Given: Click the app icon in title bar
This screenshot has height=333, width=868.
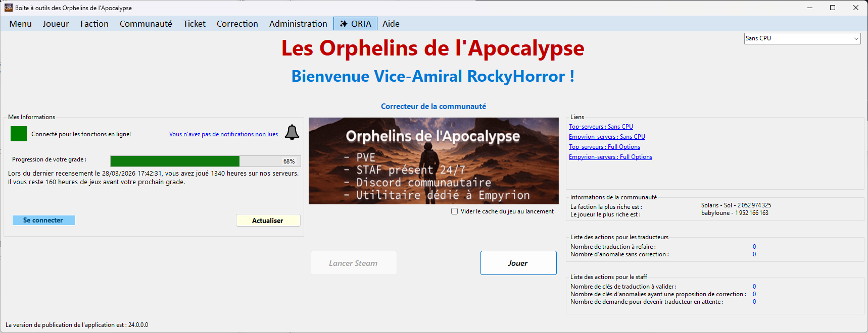Looking at the screenshot, I should (8, 8).
